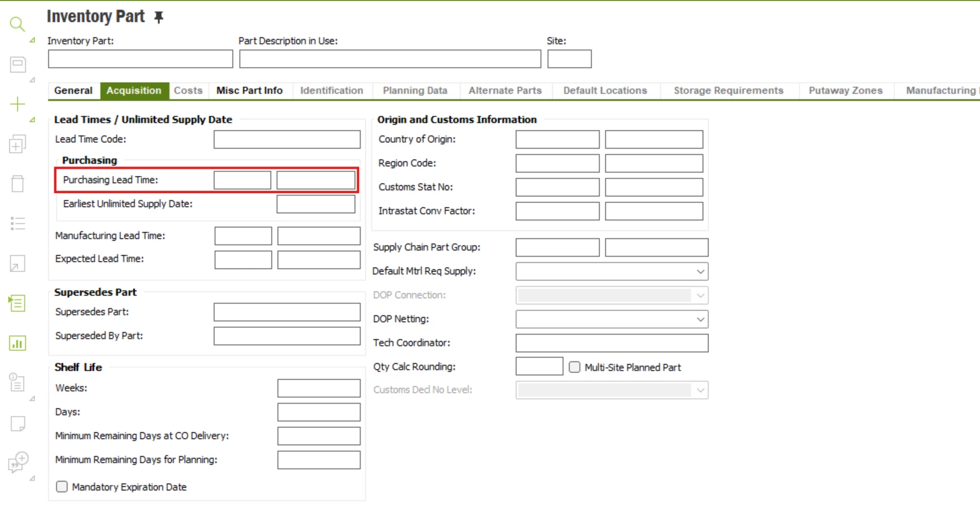Click the Supersedes Part input field

pos(287,312)
